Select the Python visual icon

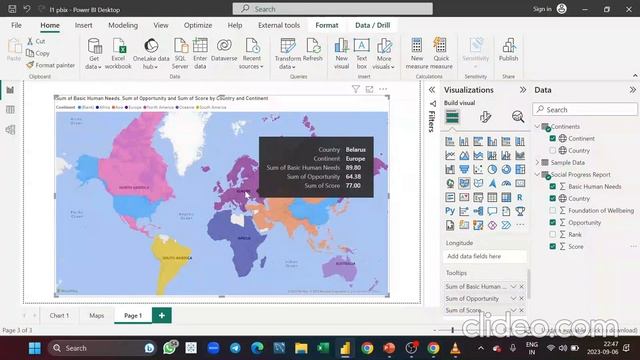(x=450, y=211)
